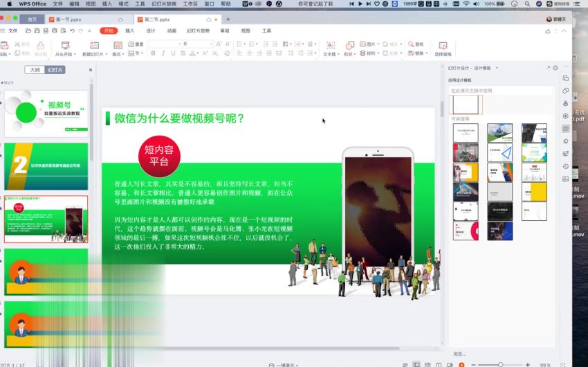
Task: Click the 浏览... browse link in template pane
Action: pos(460,354)
